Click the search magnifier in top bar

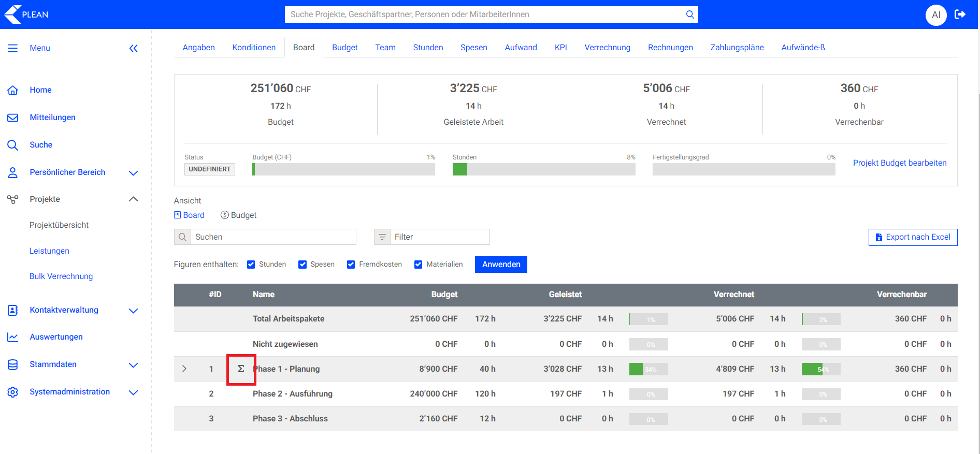690,14
